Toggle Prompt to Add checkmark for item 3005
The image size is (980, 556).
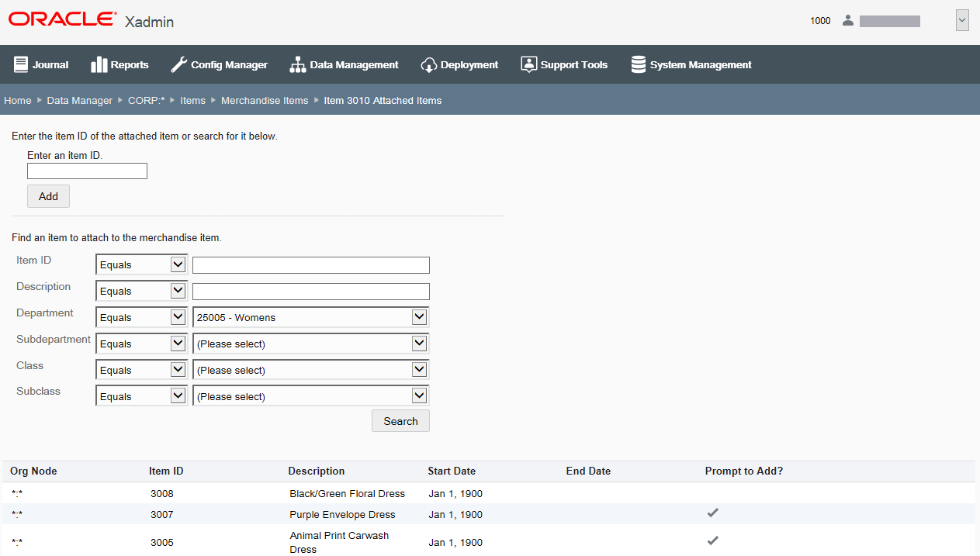coord(712,540)
